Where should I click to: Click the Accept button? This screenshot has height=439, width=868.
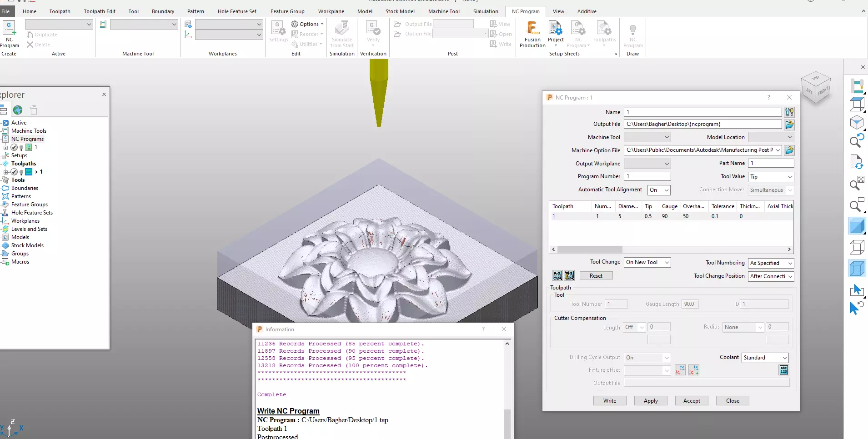(x=692, y=401)
